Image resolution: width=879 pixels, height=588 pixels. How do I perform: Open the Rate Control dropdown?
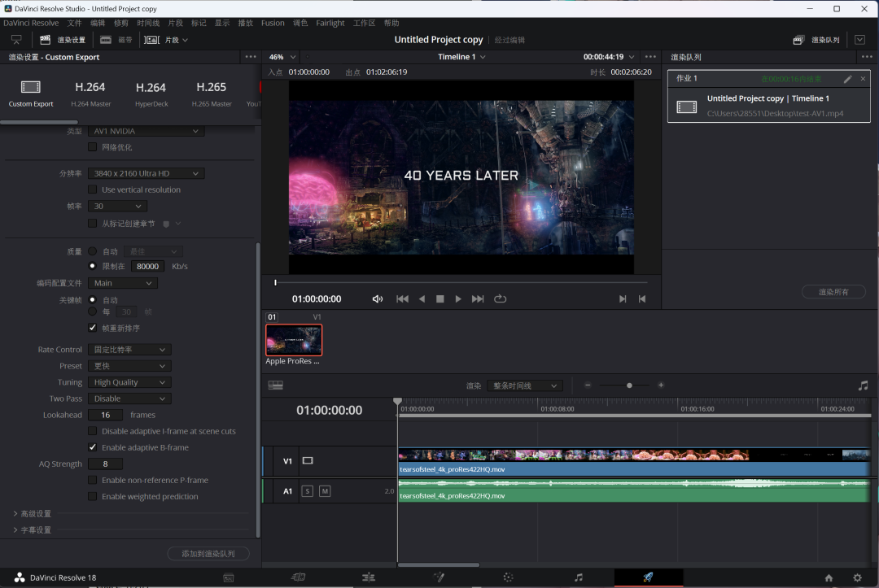coord(129,350)
